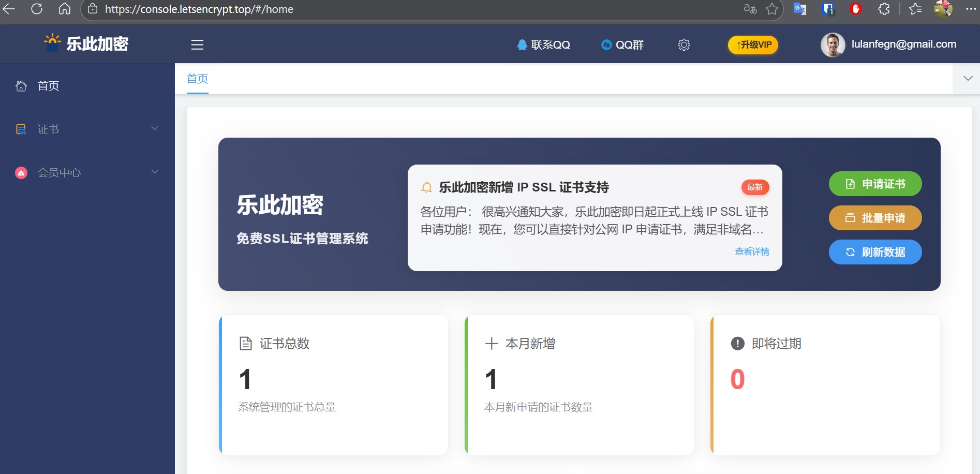This screenshot has height=474, width=980.
Task: Open browser extensions puzzle icon
Action: (884, 9)
